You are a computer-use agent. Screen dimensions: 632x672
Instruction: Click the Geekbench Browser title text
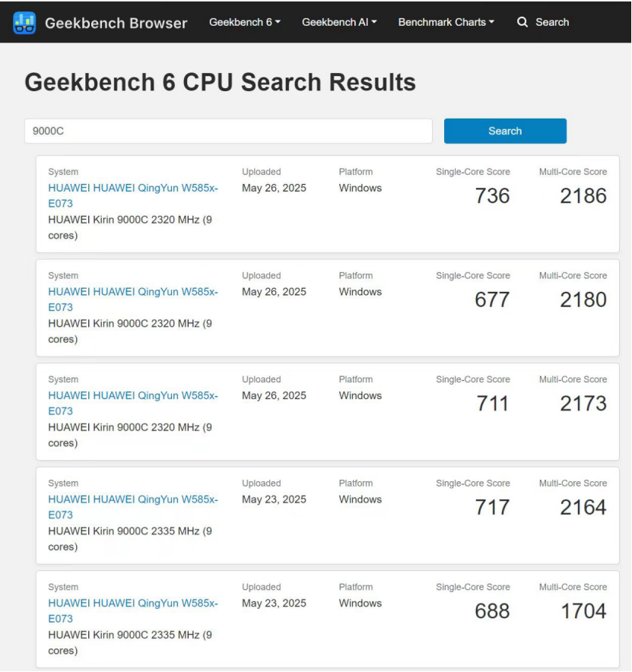116,23
